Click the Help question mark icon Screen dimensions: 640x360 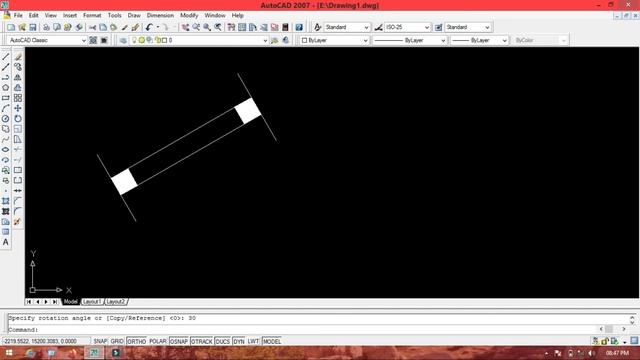(299, 27)
